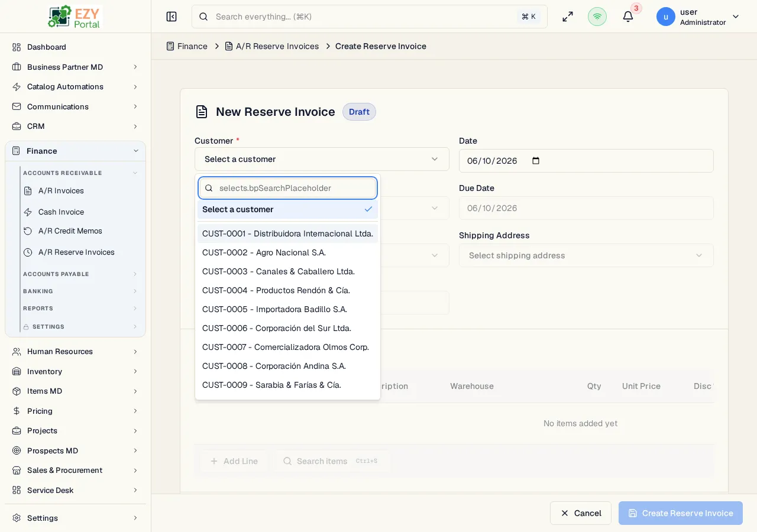Click the Due Date field
Viewport: 757px width, 532px height.
(x=586, y=208)
